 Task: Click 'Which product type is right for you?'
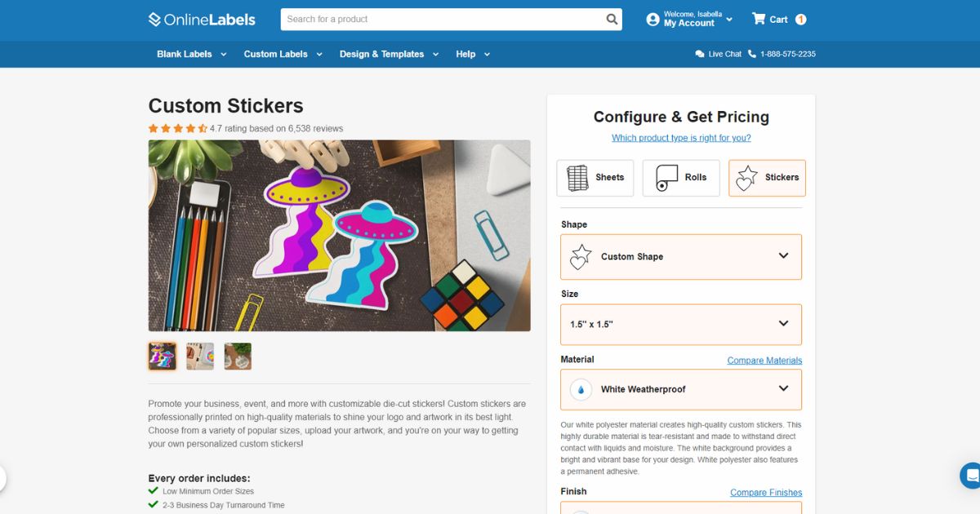(x=681, y=138)
